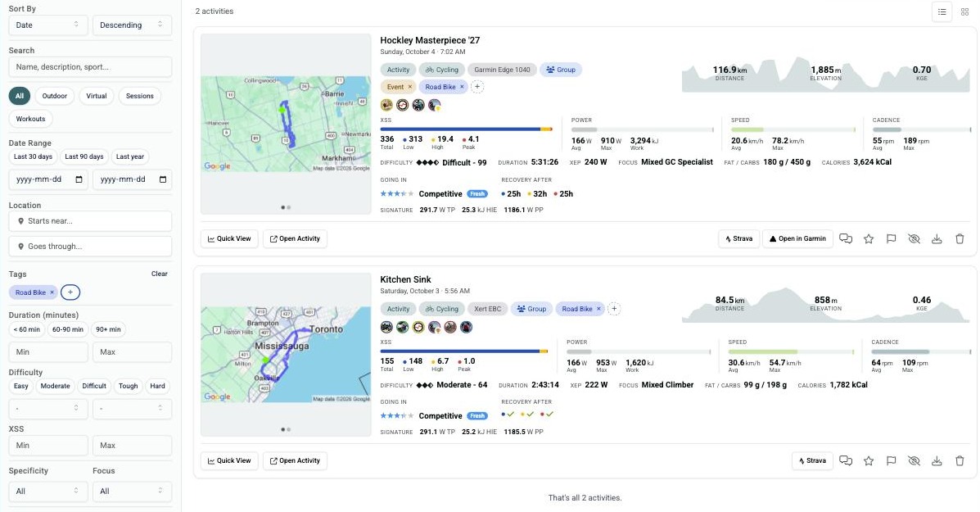Filter by Easy difficulty
Image resolution: width=980 pixels, height=512 pixels.
click(20, 387)
